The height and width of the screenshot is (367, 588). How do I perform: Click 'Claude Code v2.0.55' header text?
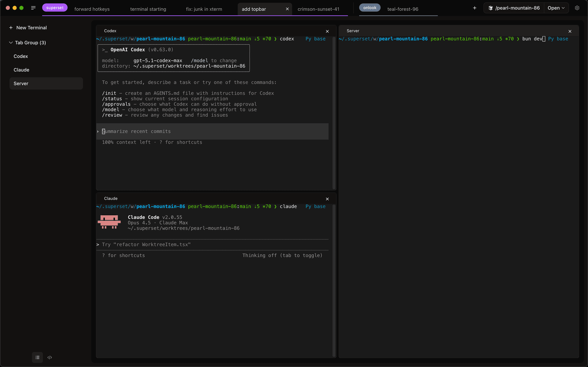click(155, 217)
